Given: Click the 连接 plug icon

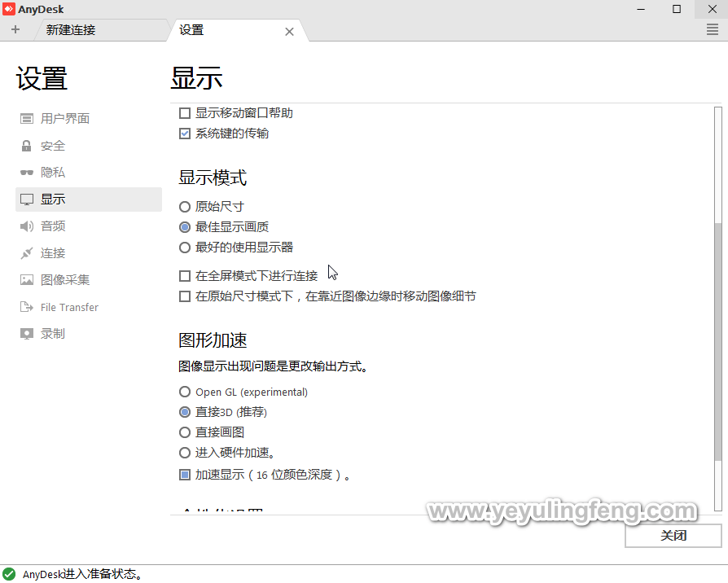Looking at the screenshot, I should pyautogui.click(x=26, y=253).
